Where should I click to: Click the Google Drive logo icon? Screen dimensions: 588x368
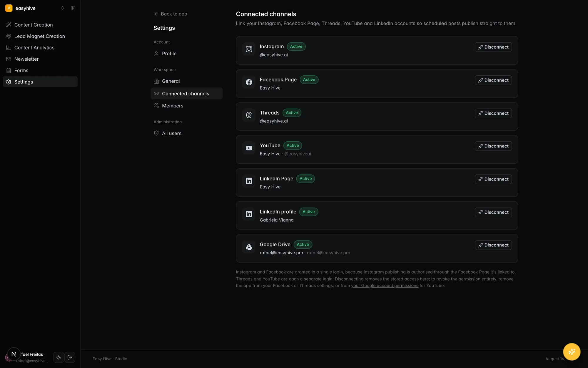[249, 247]
